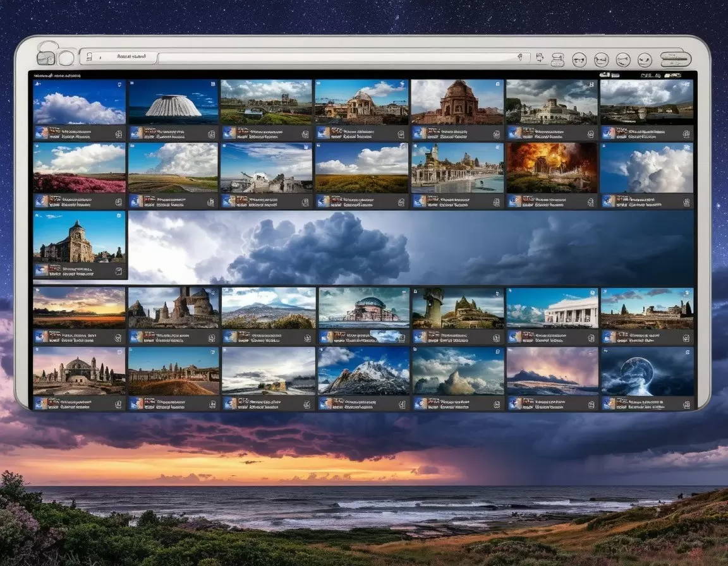The width and height of the screenshot is (728, 566).
Task: Click the stacked icon right of the address bar
Action: click(557, 59)
